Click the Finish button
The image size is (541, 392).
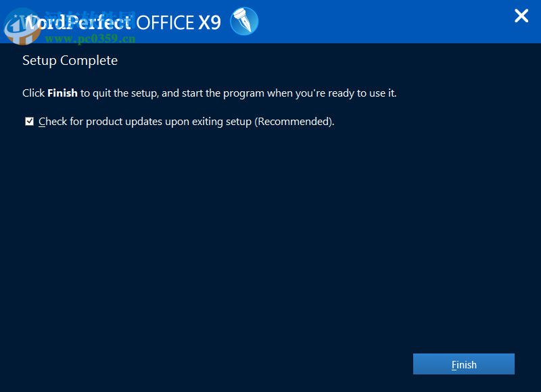coord(464,364)
